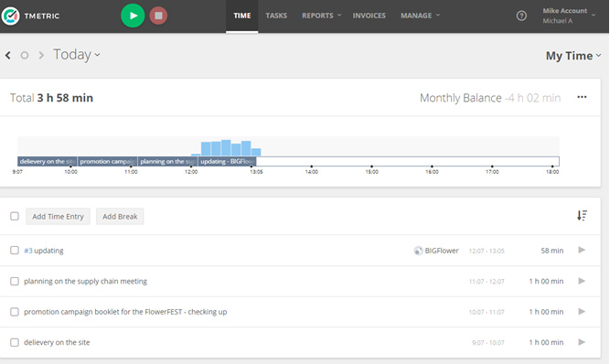
Task: Select the promotion campaign timeline block
Action: pyautogui.click(x=107, y=161)
